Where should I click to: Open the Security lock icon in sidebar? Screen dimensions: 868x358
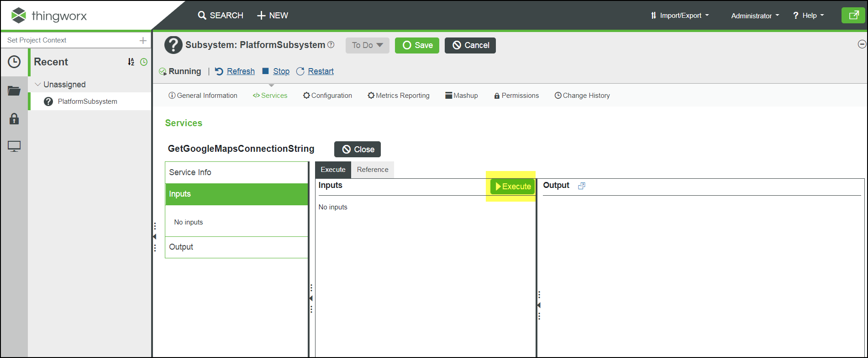point(14,119)
